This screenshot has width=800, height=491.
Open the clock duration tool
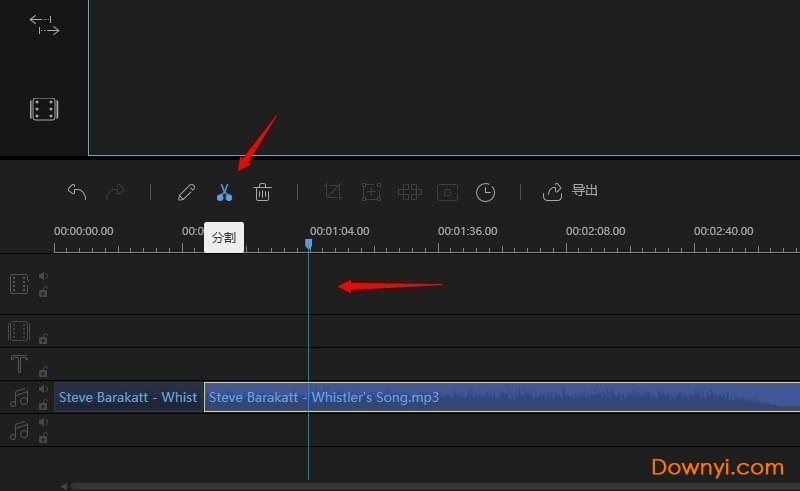(485, 192)
